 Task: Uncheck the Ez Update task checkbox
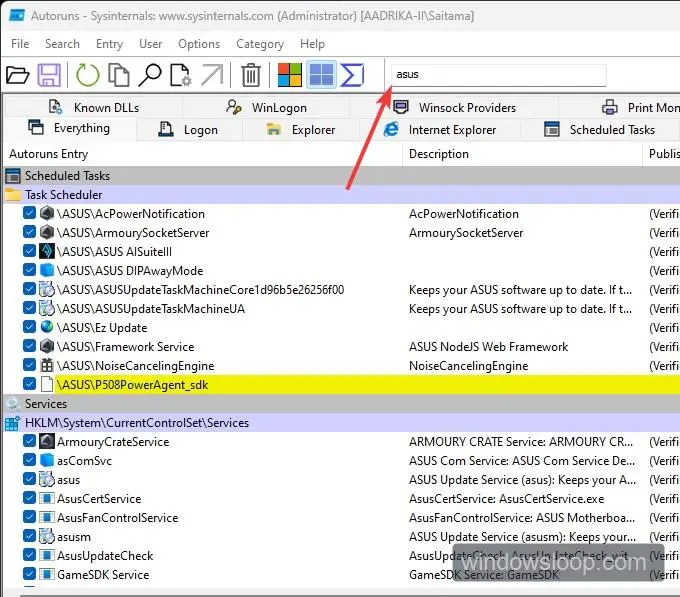click(x=29, y=327)
